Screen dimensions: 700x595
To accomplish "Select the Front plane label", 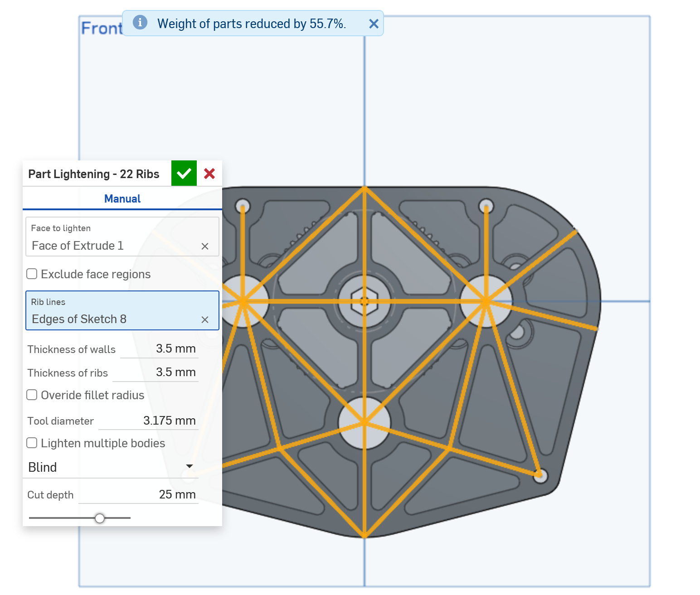I will pos(102,29).
